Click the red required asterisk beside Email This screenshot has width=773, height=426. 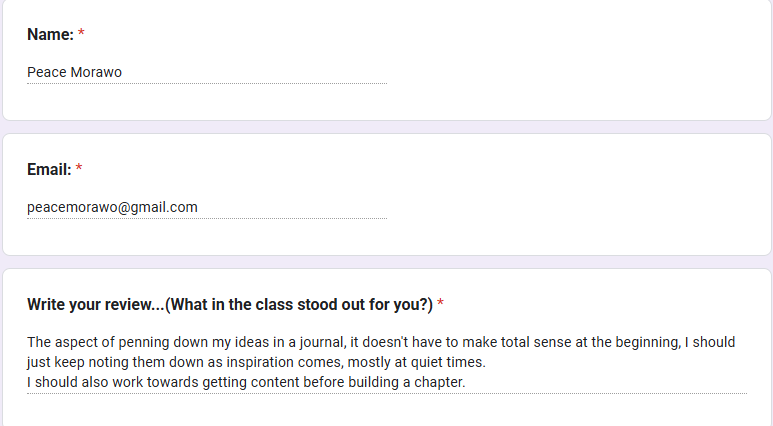click(x=79, y=168)
